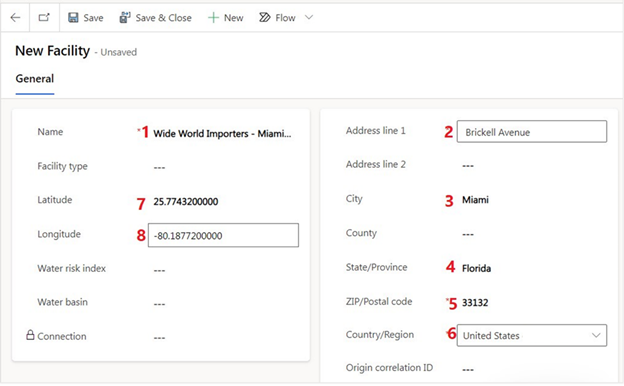Click the empty Address line 2 field
This screenshot has height=386, width=624.
click(x=468, y=166)
